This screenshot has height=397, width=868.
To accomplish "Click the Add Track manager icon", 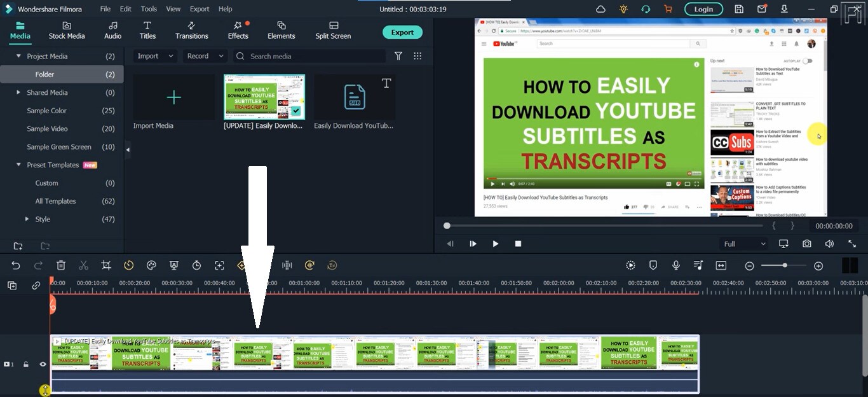I will coord(12,286).
